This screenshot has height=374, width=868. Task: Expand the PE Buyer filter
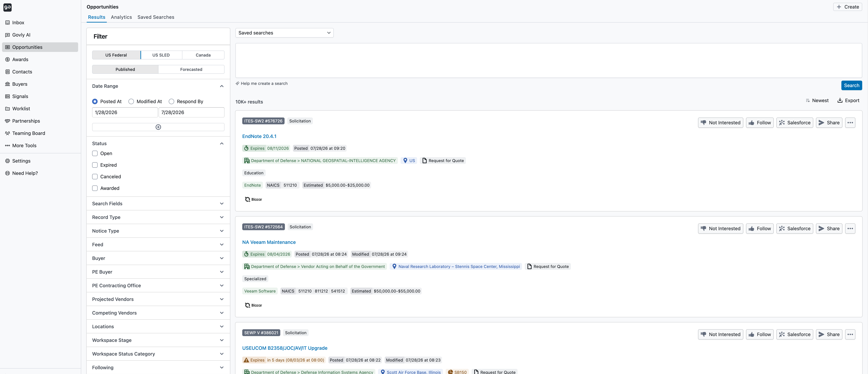tap(158, 272)
